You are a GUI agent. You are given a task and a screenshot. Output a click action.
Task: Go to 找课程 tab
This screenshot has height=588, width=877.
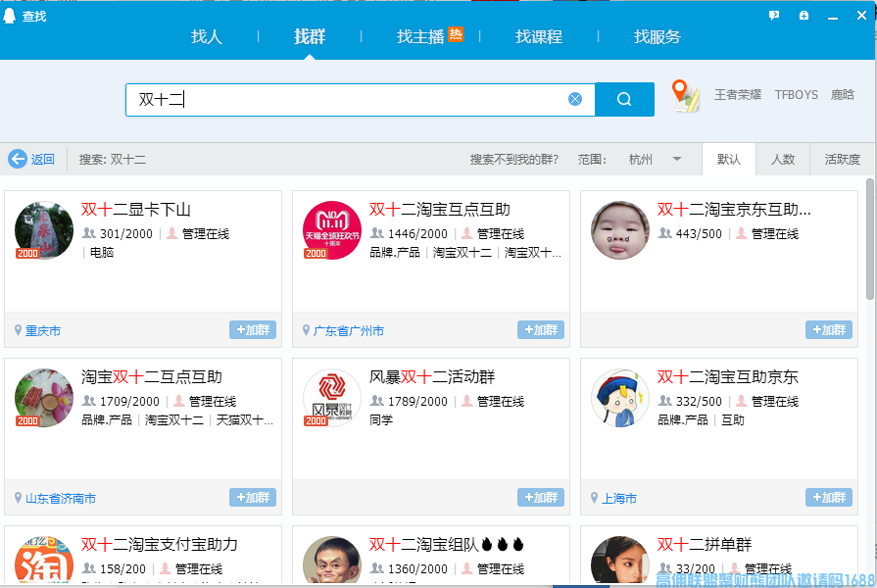(x=539, y=37)
